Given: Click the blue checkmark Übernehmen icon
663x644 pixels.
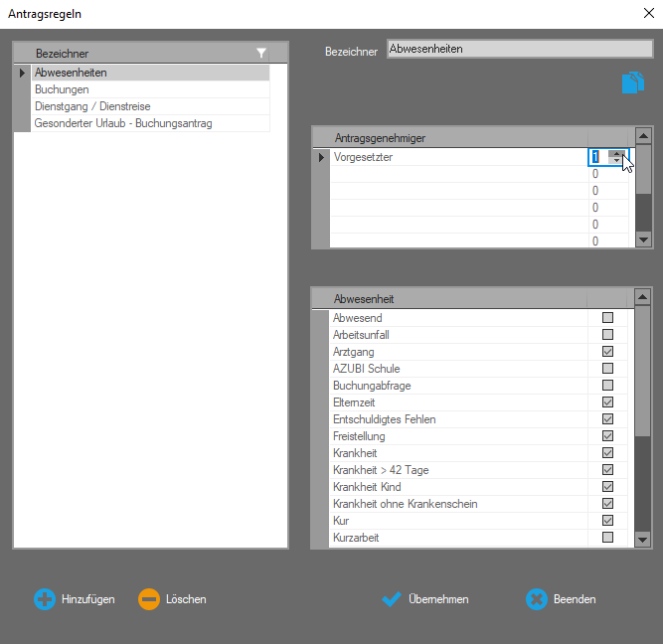Looking at the screenshot, I should coord(392,599).
